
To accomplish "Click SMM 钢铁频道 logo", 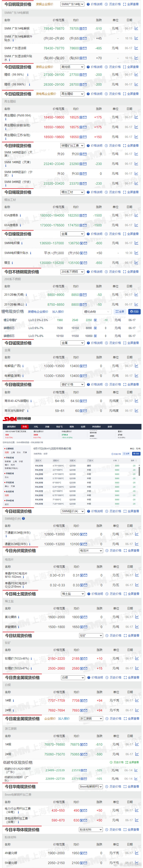I will (x=17, y=419).
